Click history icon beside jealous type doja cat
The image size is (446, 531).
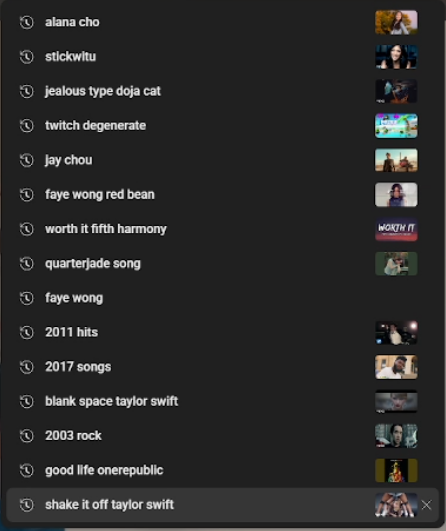click(x=26, y=91)
